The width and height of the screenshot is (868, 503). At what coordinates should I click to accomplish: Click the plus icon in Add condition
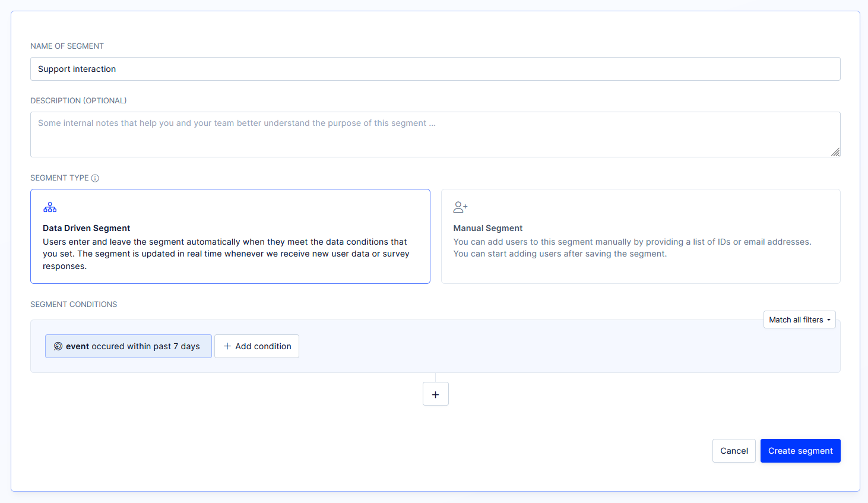tap(226, 346)
